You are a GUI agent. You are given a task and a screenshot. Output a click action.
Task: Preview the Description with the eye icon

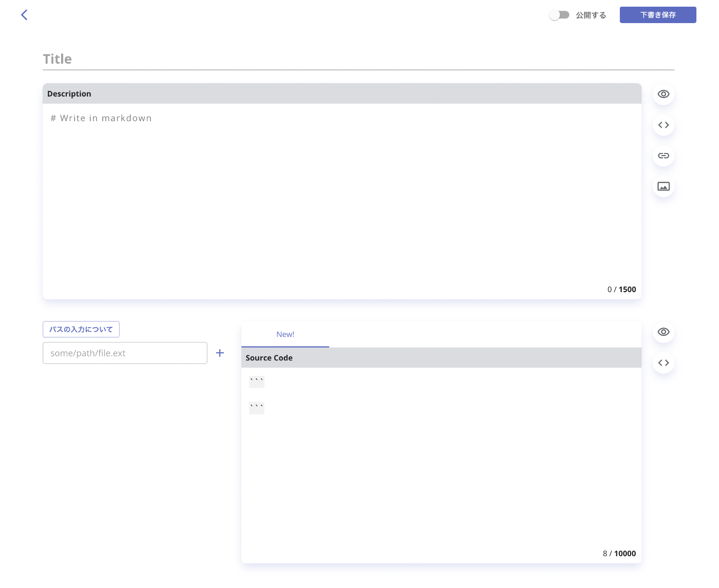click(x=664, y=94)
